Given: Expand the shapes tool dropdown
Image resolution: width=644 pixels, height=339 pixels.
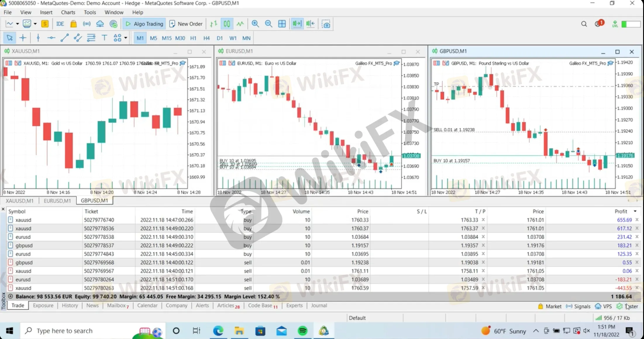Looking at the screenshot, I should pyautogui.click(x=125, y=38).
